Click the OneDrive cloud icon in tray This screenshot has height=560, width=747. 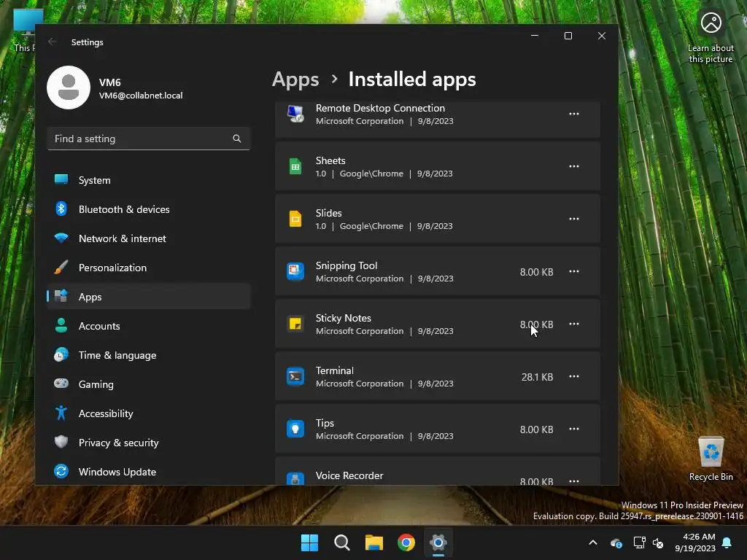616,542
